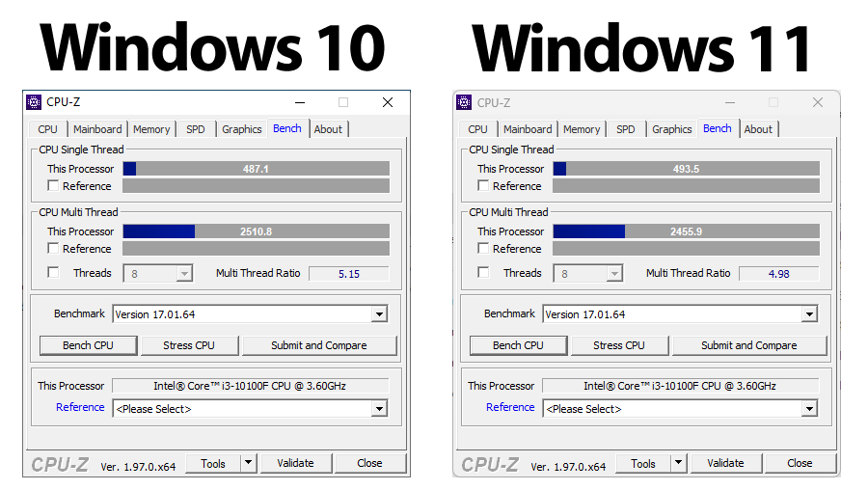868x490 pixels.
Task: Click Close button in Windows 10 window
Action: coord(369,463)
